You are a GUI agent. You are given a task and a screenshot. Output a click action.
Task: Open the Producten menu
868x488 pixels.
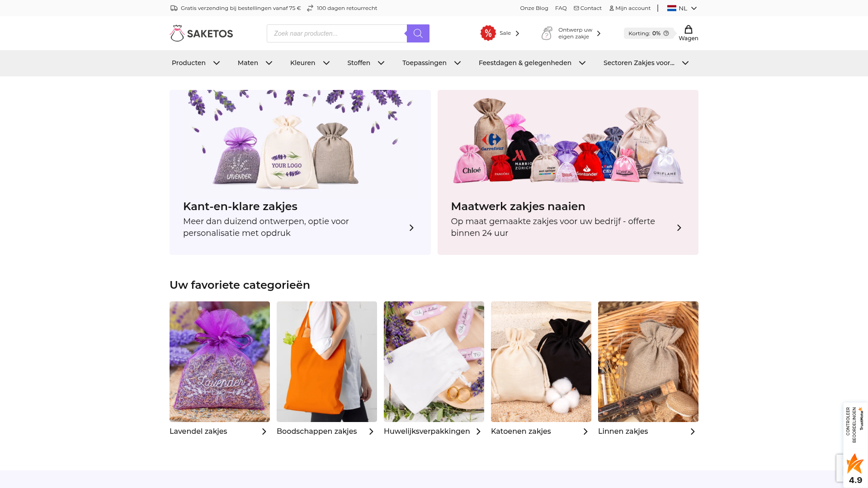pyautogui.click(x=189, y=63)
